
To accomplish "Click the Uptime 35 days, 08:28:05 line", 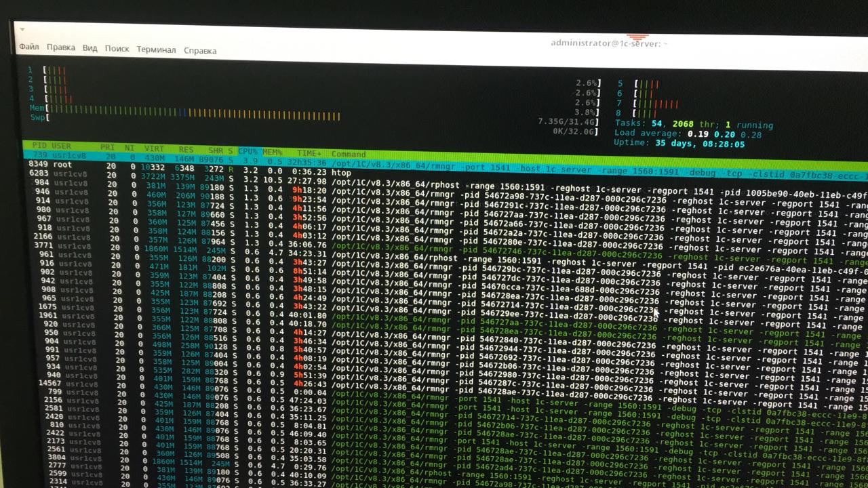I will [x=679, y=144].
